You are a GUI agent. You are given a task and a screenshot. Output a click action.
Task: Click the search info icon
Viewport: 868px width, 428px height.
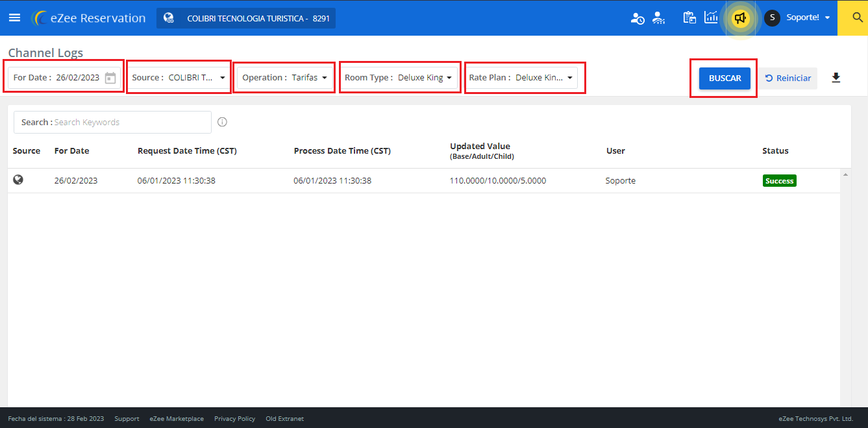pyautogui.click(x=222, y=122)
